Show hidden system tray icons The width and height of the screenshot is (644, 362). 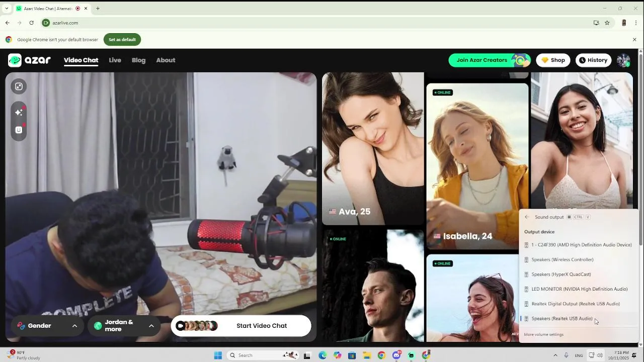pos(555,355)
